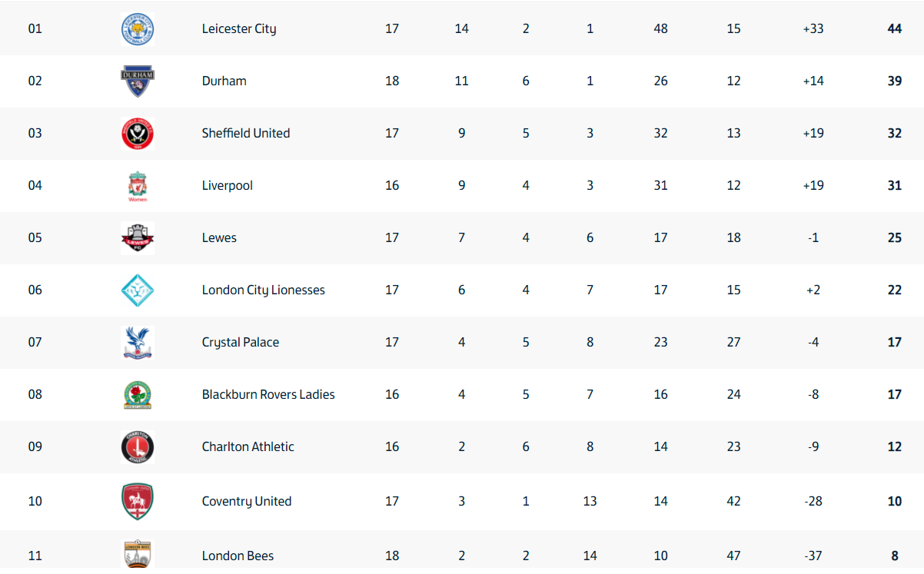The width and height of the screenshot is (924, 574).
Task: Click the Durham club crest
Action: pos(138,81)
